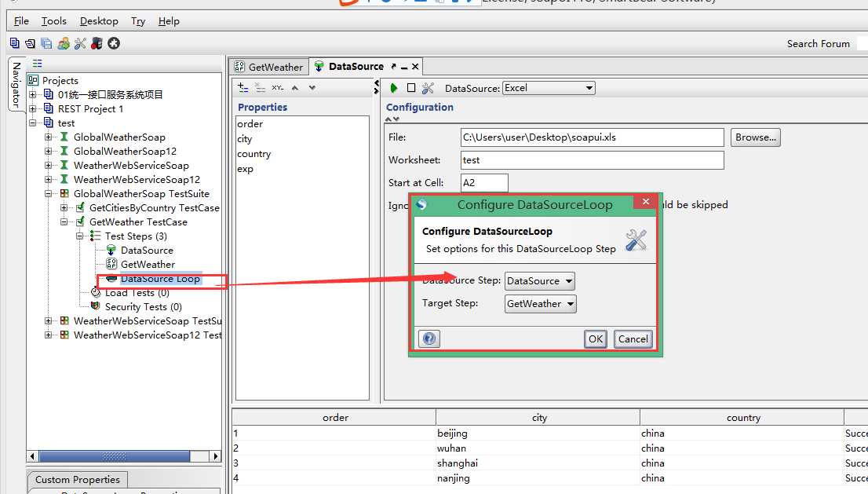868x494 pixels.
Task: Click the round plugin puzzle icon in toolbar
Action: click(114, 43)
